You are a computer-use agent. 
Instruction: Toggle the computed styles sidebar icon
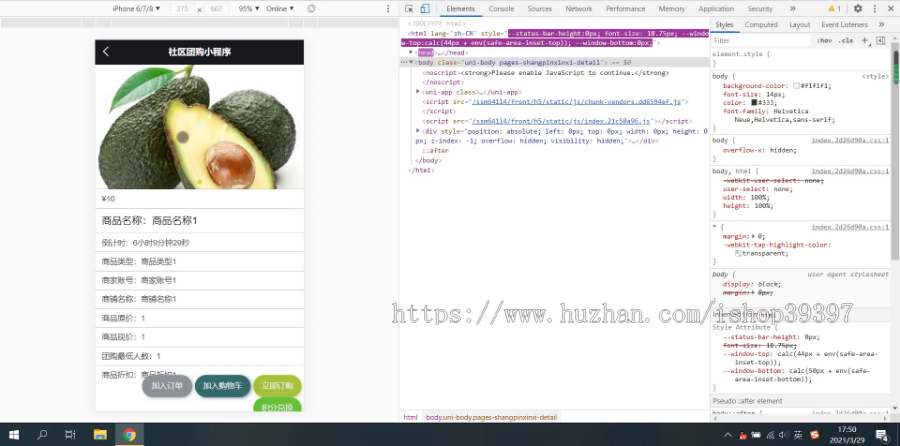[x=881, y=40]
